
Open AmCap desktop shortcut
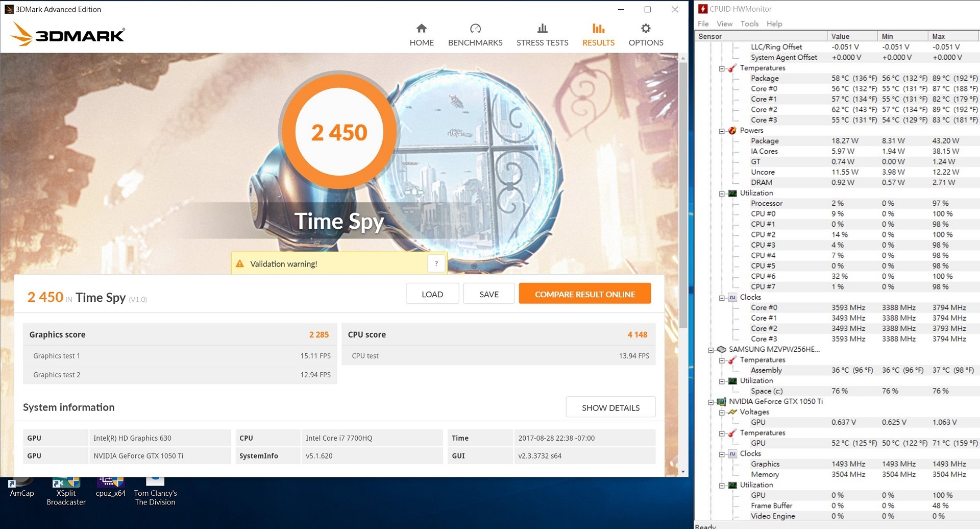coord(21,488)
